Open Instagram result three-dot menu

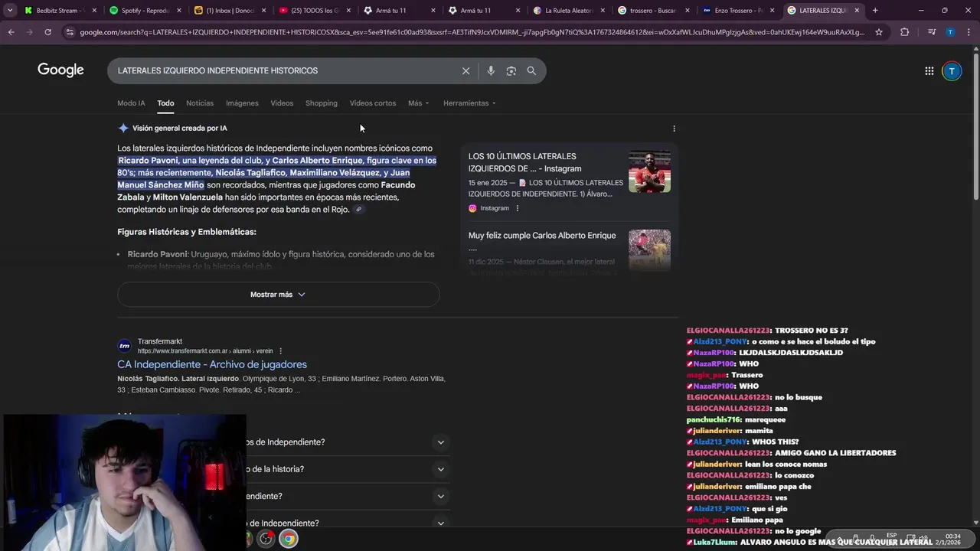518,208
